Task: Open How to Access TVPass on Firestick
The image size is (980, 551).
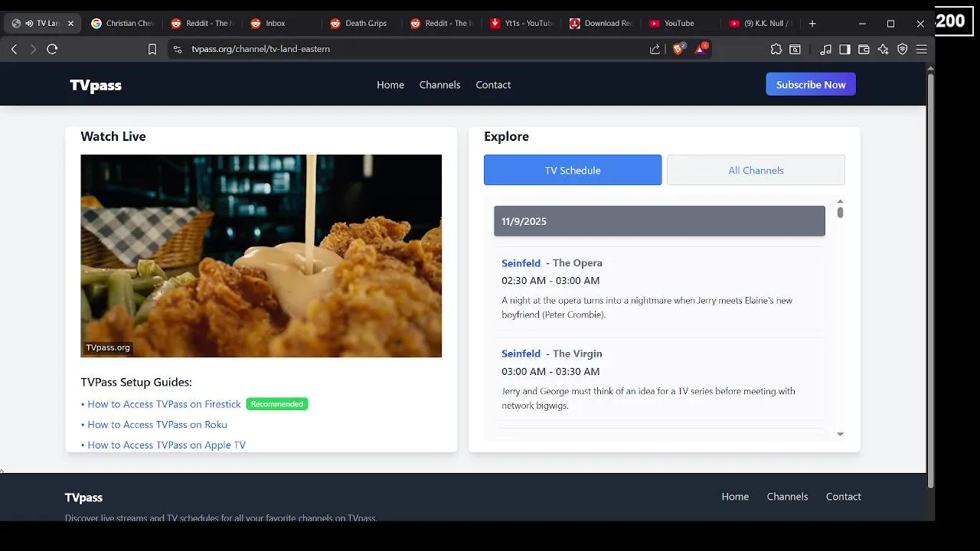Action: pos(164,404)
